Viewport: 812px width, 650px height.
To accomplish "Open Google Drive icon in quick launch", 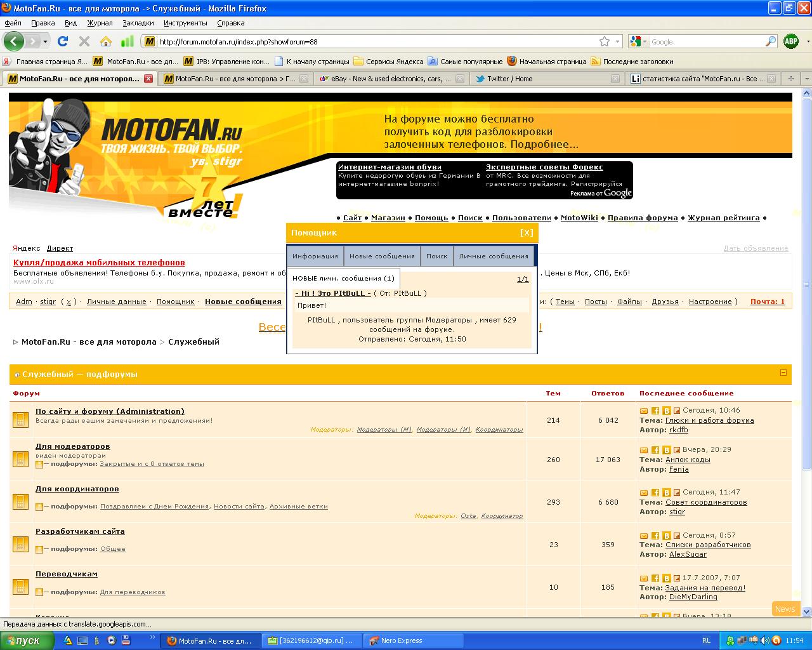I will tap(67, 640).
